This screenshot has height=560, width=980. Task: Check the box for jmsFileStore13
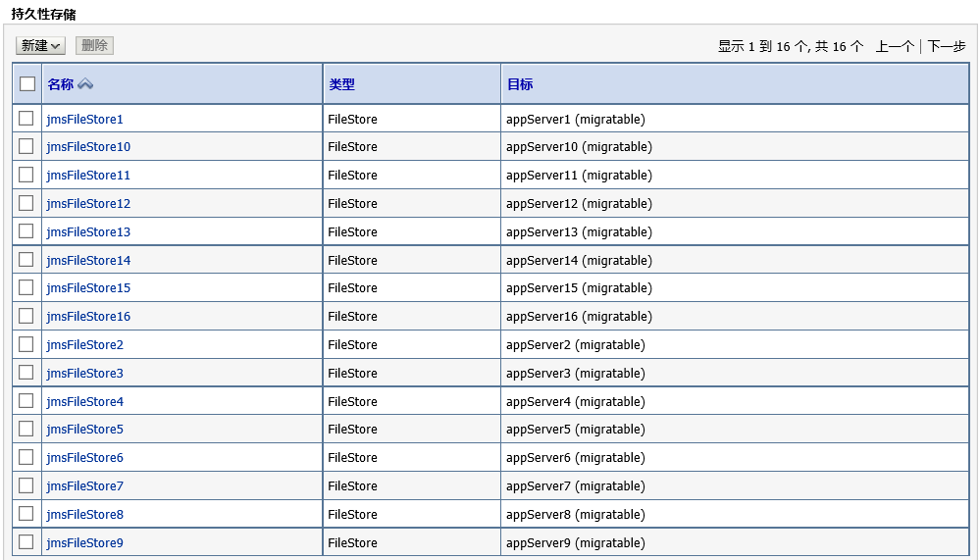coord(26,231)
